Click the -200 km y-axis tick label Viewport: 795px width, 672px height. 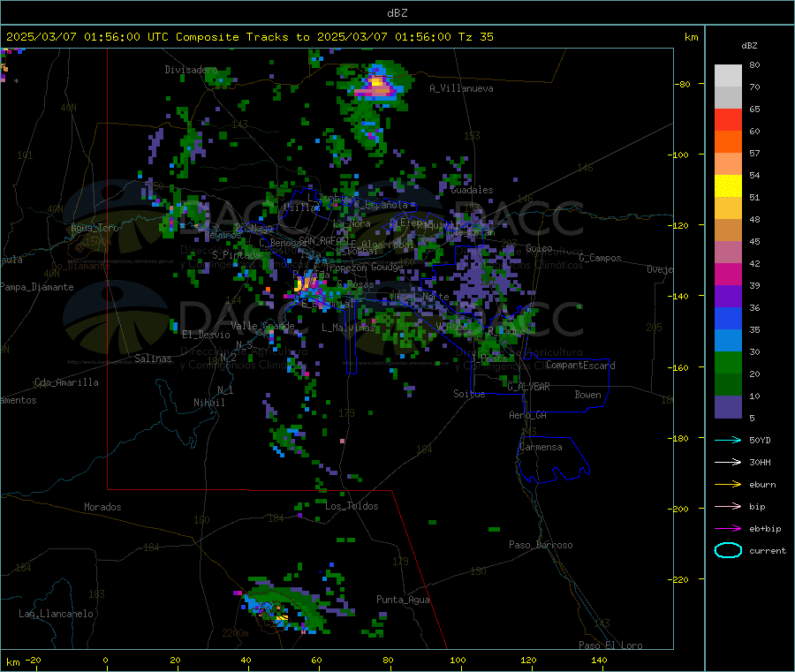click(680, 509)
